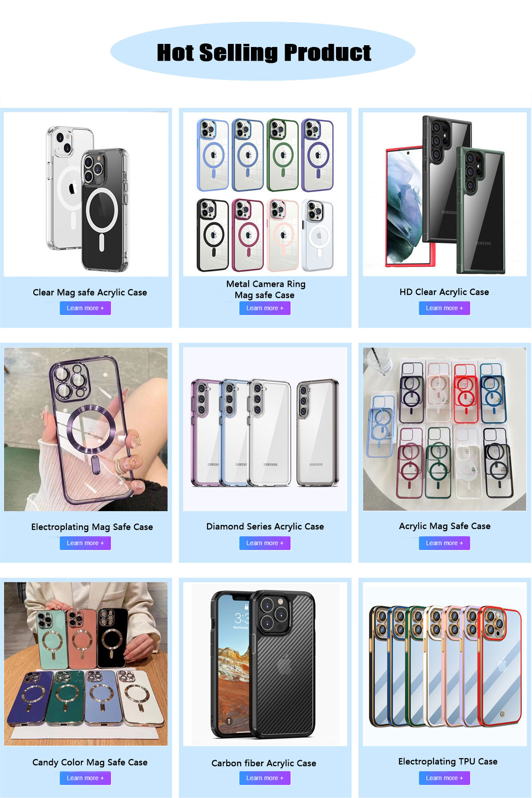Click Learn more under Metal Camera Ring case
Viewport: 532px width, 798px height.
click(x=265, y=308)
